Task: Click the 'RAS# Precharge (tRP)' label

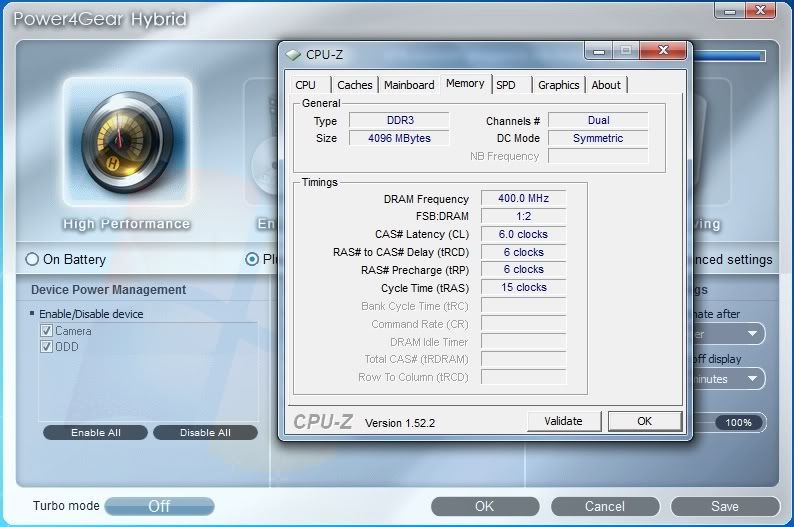Action: (415, 270)
